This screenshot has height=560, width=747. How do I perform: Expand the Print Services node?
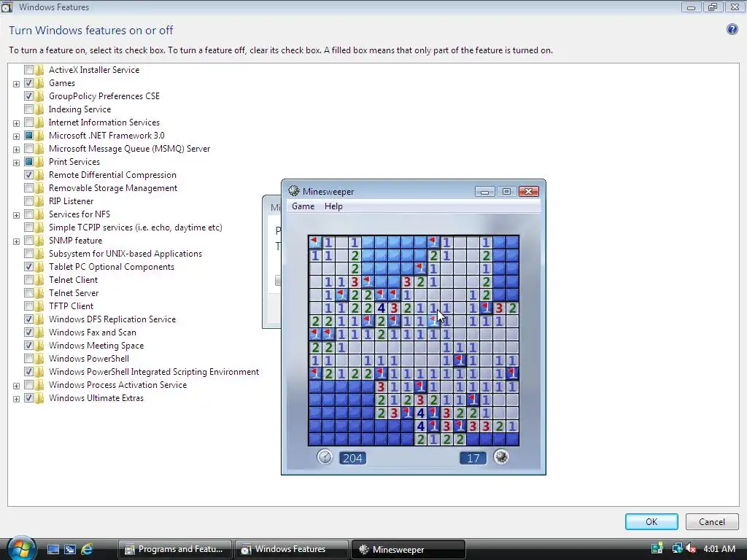point(16,163)
